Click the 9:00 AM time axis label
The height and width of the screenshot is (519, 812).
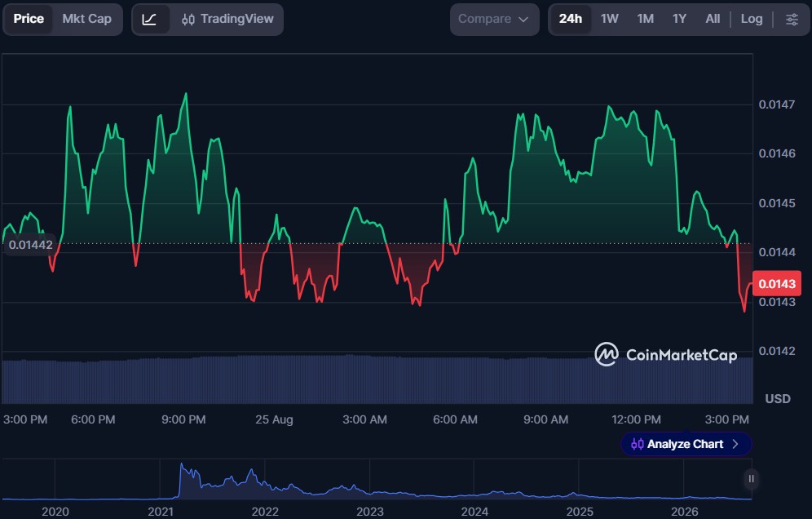click(x=546, y=419)
